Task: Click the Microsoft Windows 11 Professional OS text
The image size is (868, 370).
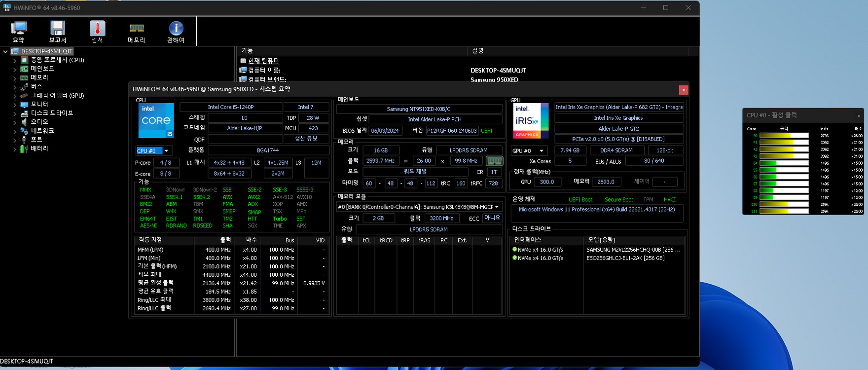Action: point(596,210)
